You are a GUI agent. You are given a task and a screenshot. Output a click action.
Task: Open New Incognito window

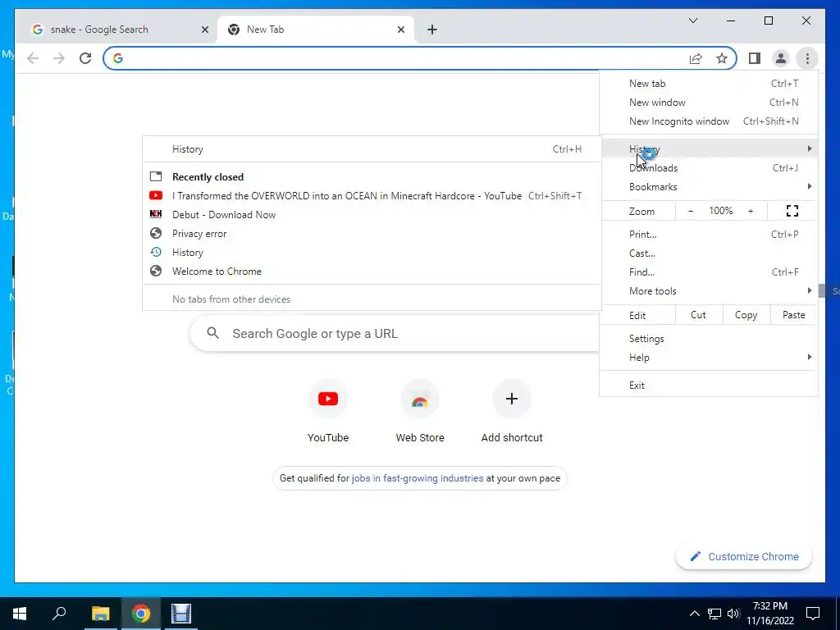coord(709,121)
